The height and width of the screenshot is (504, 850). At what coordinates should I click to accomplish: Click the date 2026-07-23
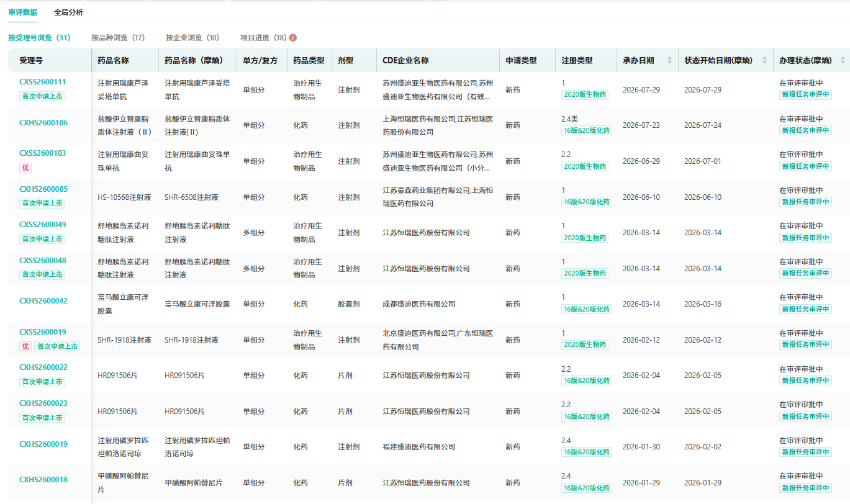click(x=641, y=125)
